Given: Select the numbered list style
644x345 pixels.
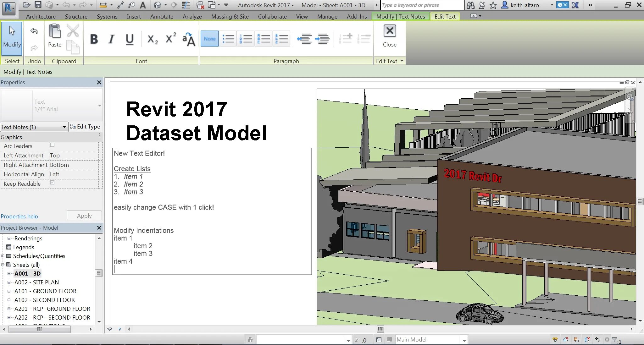Looking at the screenshot, I should click(246, 39).
